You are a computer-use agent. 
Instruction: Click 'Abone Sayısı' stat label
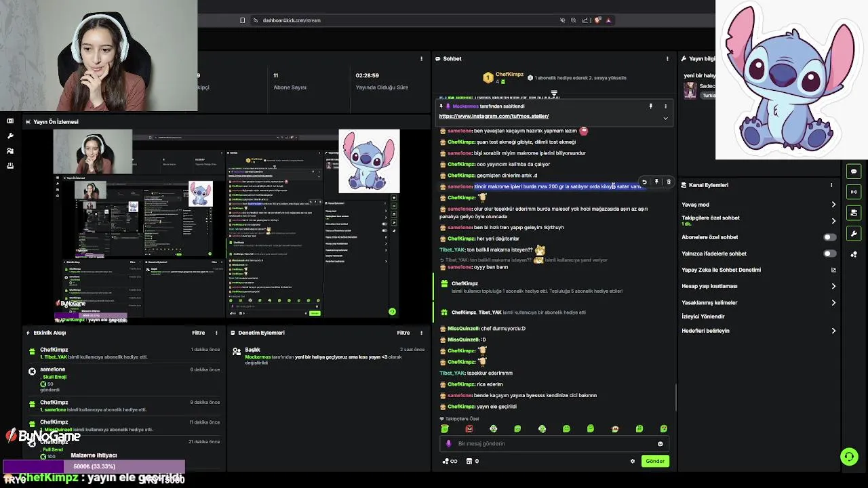click(x=290, y=87)
